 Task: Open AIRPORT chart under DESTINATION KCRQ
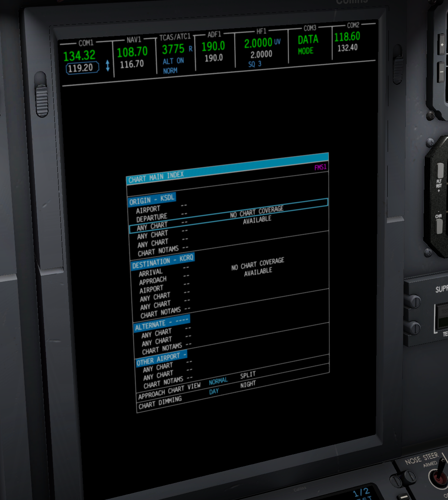151,289
